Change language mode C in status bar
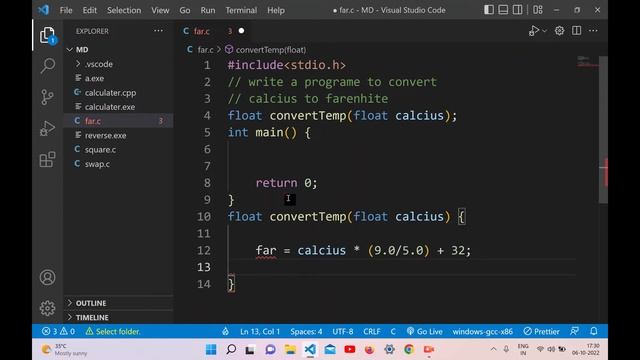 [x=393, y=331]
